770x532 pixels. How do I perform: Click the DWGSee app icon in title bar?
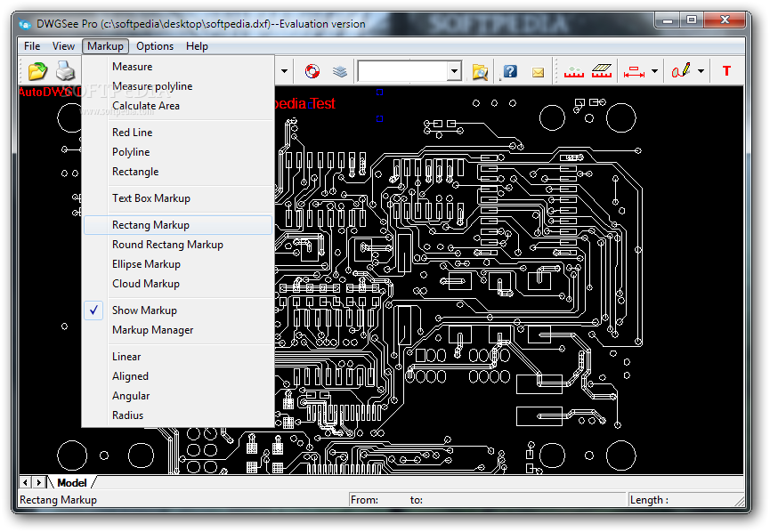point(25,23)
